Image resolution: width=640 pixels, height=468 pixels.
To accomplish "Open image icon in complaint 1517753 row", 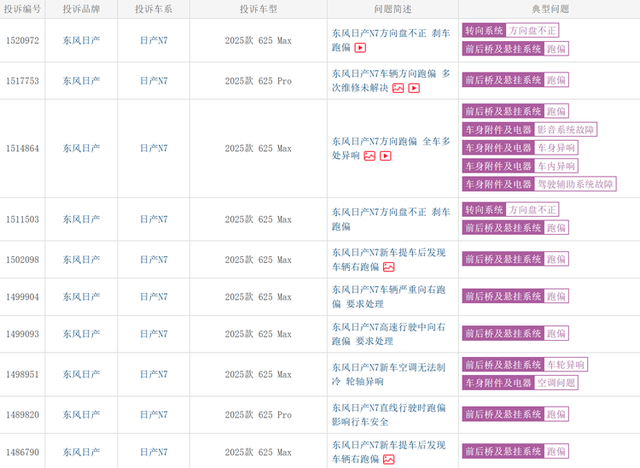I will click(x=397, y=88).
